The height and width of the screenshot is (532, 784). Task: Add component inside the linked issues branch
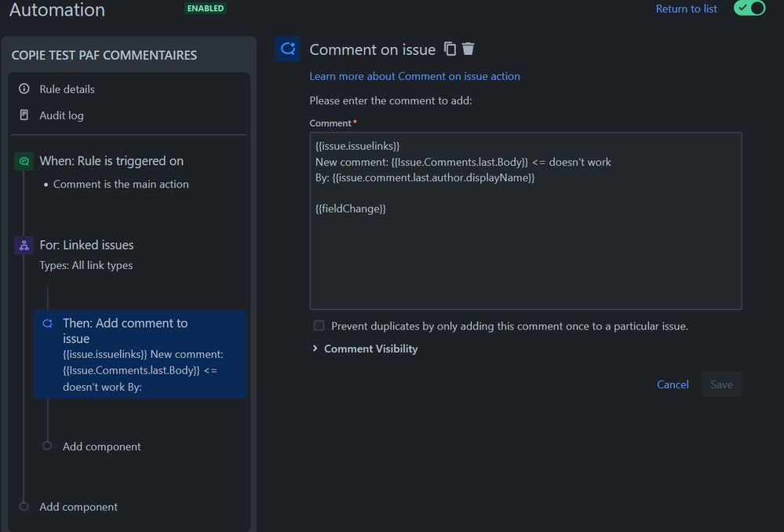[x=101, y=446]
